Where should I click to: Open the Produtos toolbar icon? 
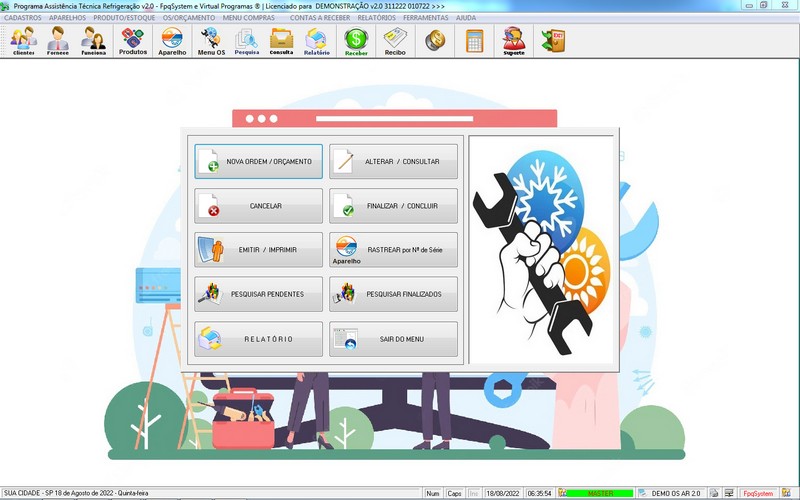point(133,41)
